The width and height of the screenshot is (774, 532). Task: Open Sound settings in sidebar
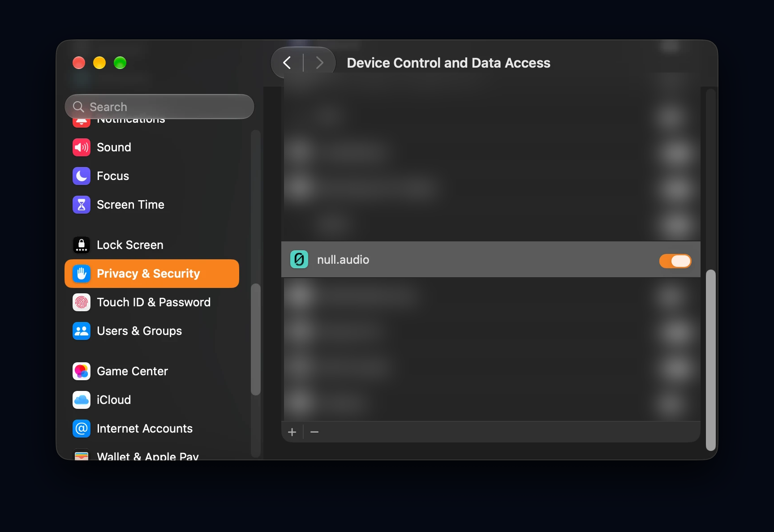[152, 147]
